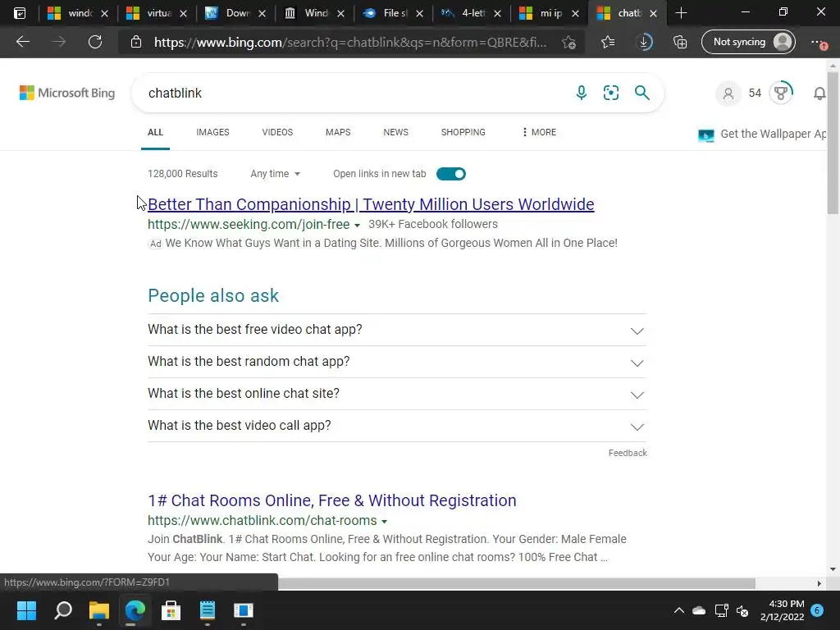Click the volume muted tray icon

tap(742, 610)
